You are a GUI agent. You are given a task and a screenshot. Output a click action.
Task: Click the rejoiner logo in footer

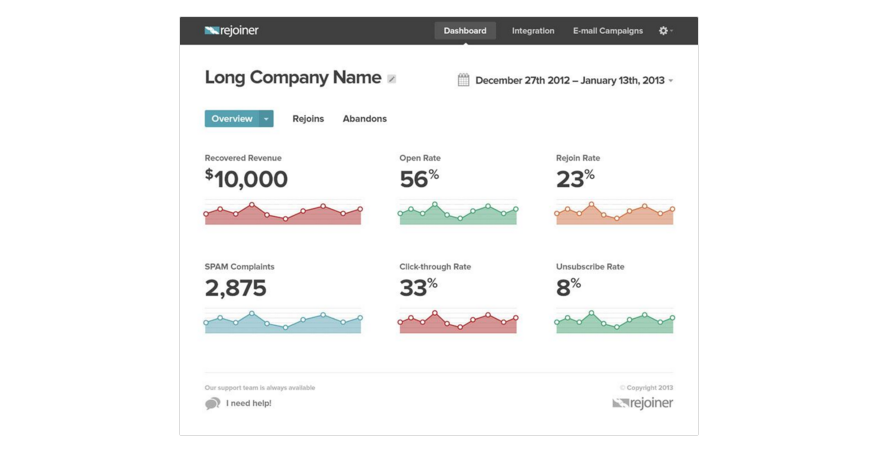642,403
